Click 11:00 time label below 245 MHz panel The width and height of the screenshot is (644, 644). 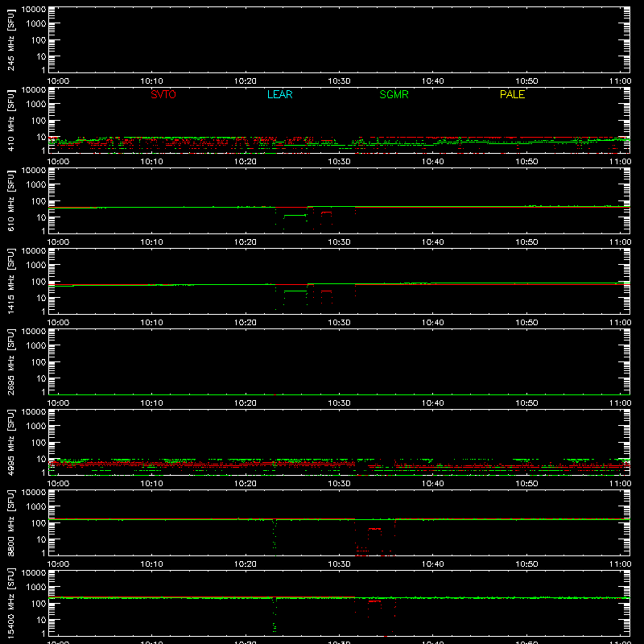click(x=620, y=81)
